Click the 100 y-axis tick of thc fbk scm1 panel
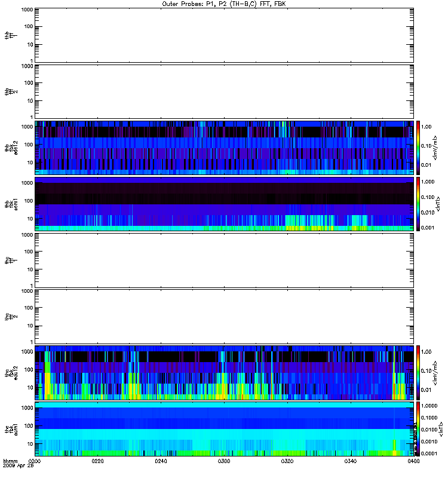 pyautogui.click(x=29, y=426)
